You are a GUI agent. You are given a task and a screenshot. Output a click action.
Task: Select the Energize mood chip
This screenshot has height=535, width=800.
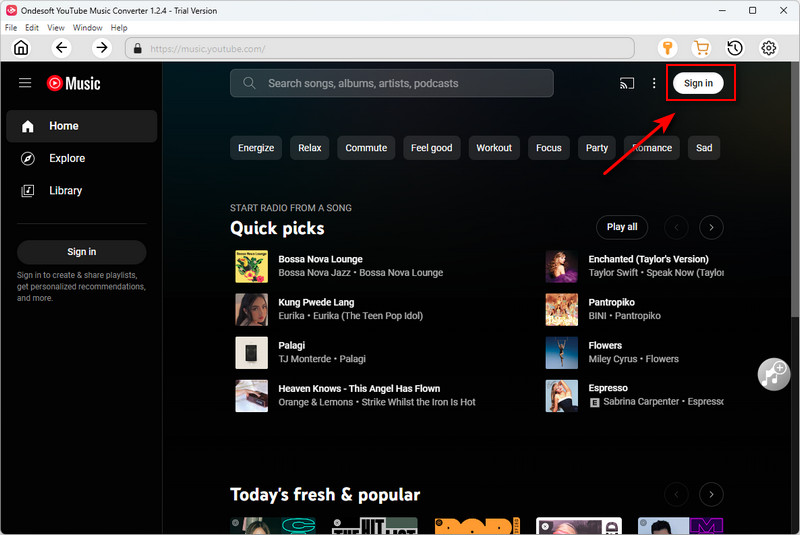click(256, 148)
